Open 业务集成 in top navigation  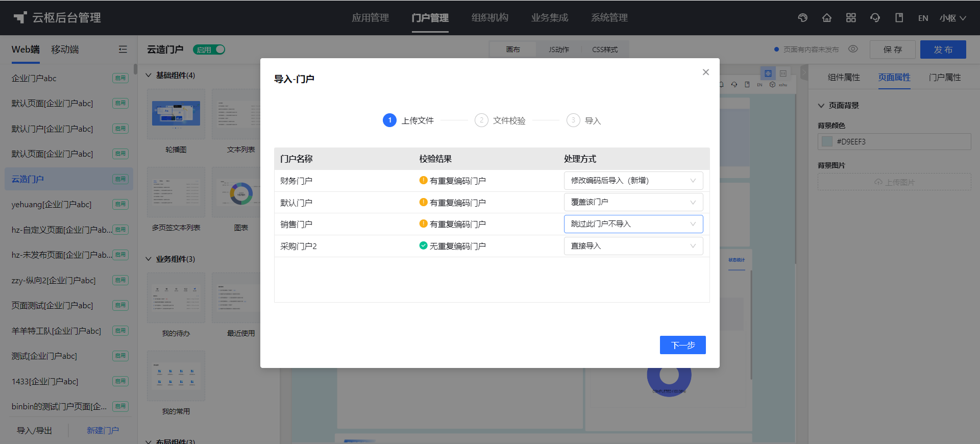(x=550, y=18)
